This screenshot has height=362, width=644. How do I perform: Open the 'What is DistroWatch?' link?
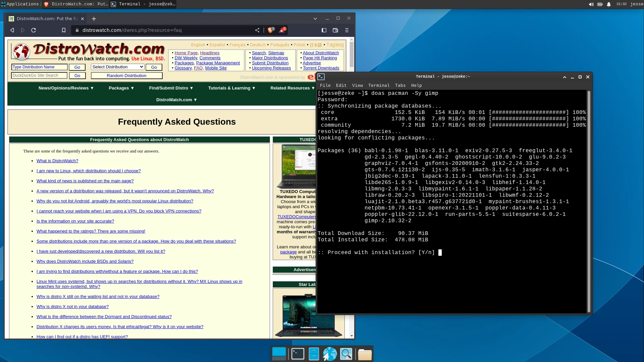coord(57,161)
